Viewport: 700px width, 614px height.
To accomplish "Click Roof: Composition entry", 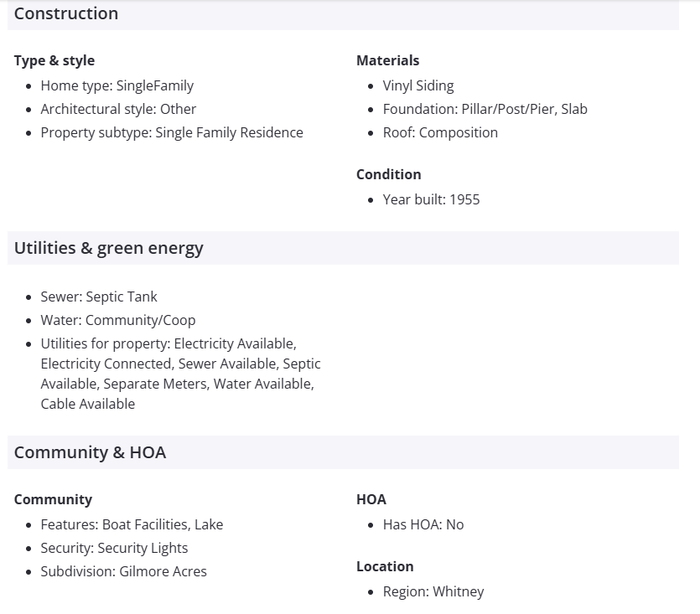I will pos(440,132).
